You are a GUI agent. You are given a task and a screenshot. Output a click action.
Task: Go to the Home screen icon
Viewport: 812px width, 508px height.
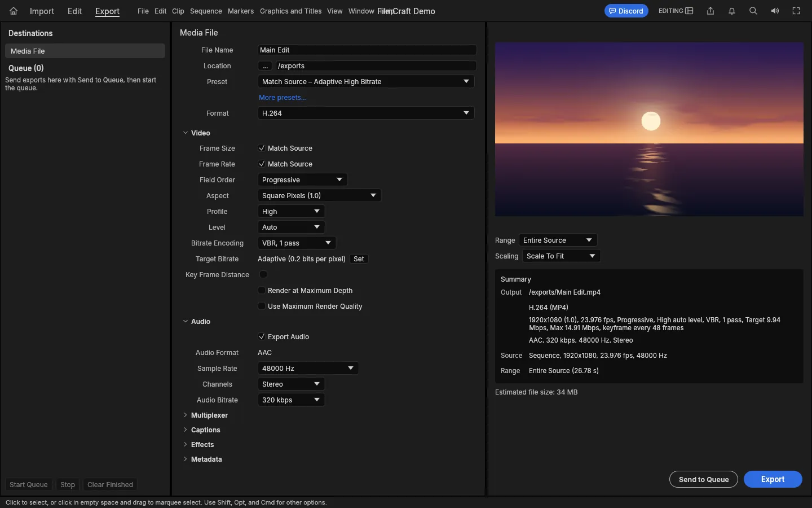click(14, 11)
